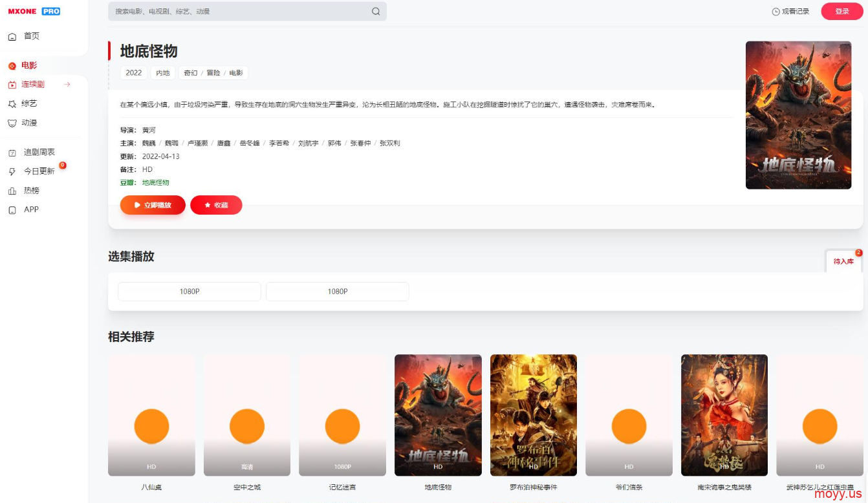
Task: Select the first 1080P episode button
Action: 190,292
